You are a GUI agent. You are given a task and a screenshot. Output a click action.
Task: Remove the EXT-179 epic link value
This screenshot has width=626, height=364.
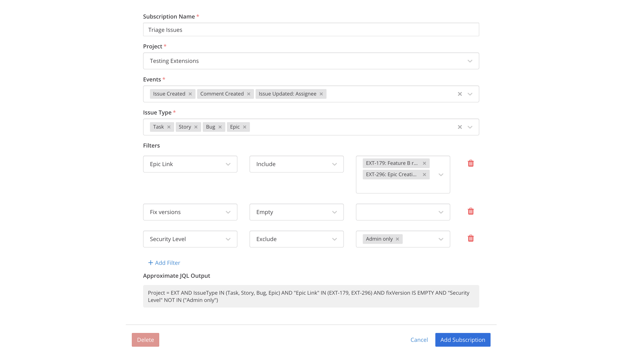tap(424, 163)
